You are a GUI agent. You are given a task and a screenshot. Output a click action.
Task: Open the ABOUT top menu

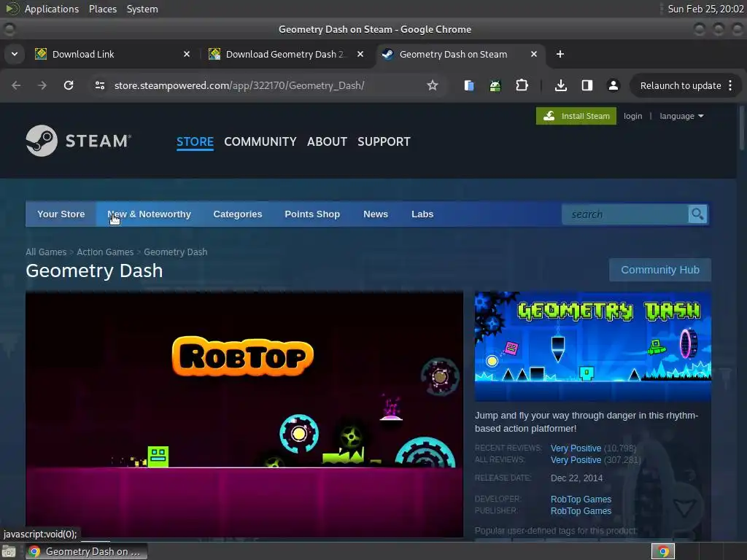click(327, 141)
